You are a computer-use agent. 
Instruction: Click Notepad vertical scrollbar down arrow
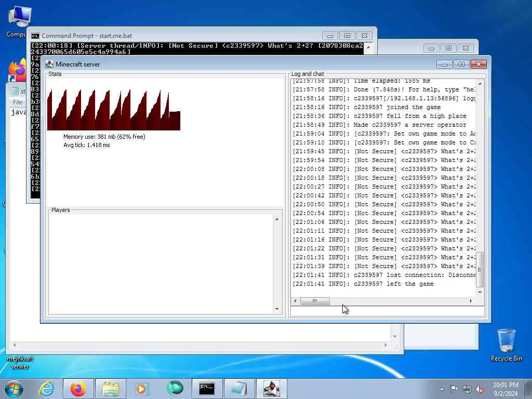[395, 336]
